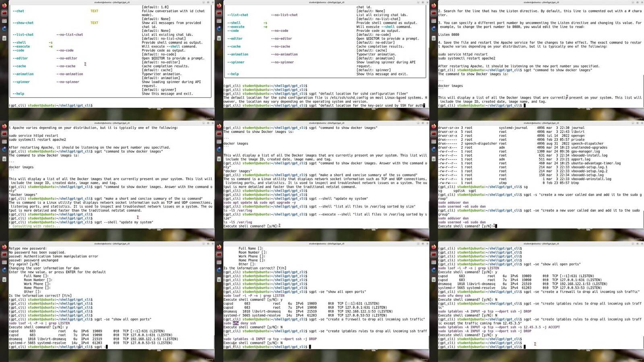The image size is (644, 362).
Task: Click the red terminal dock icon beside the --show-chat help
Action: [x=4, y=13]
